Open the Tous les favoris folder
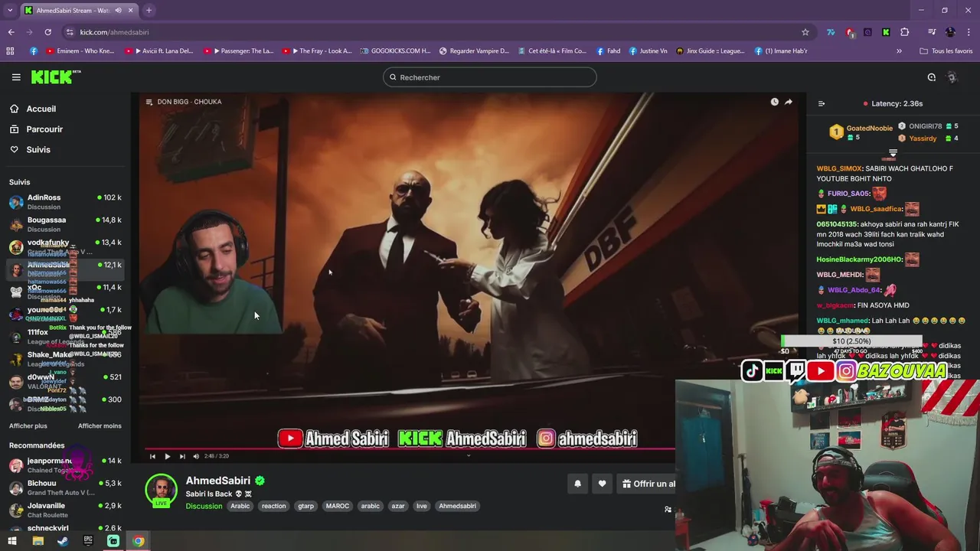The image size is (980, 551). (x=946, y=51)
